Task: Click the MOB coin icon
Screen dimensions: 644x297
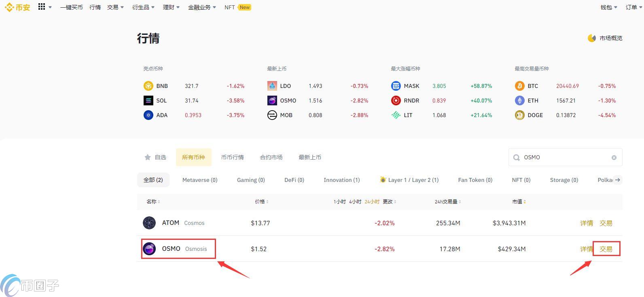Action: tap(272, 115)
